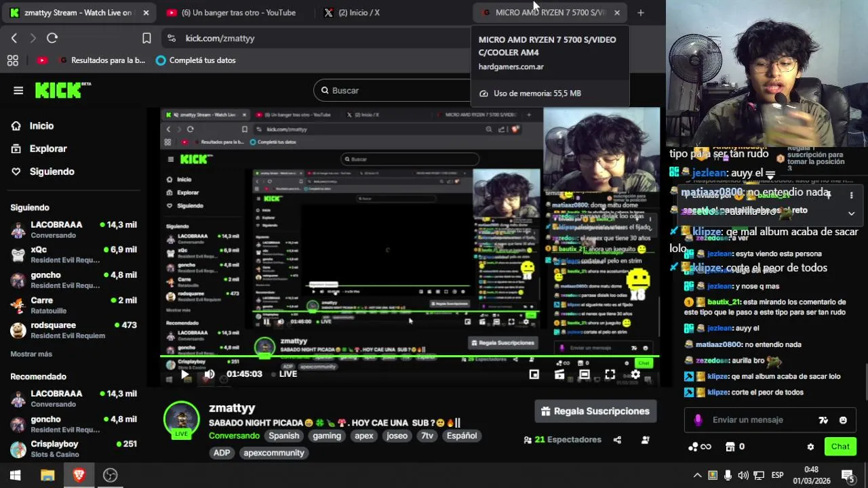
Task: Show hidden system tray icons
Action: tap(697, 475)
